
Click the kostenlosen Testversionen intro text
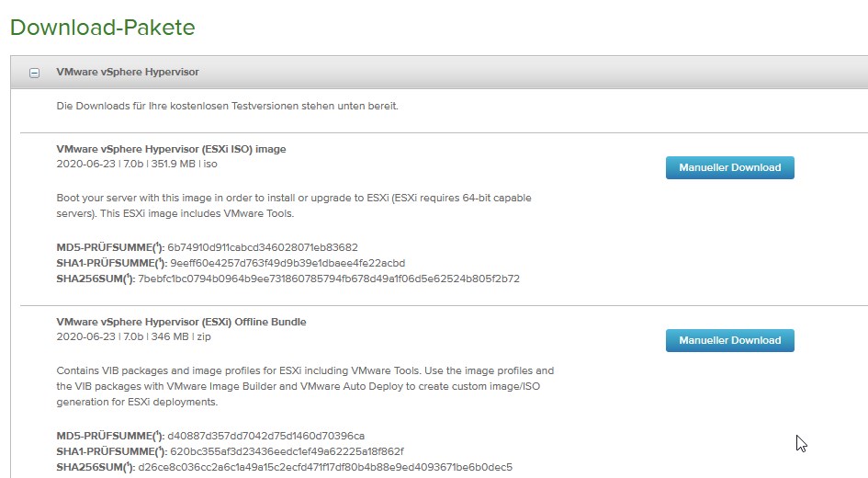point(227,106)
